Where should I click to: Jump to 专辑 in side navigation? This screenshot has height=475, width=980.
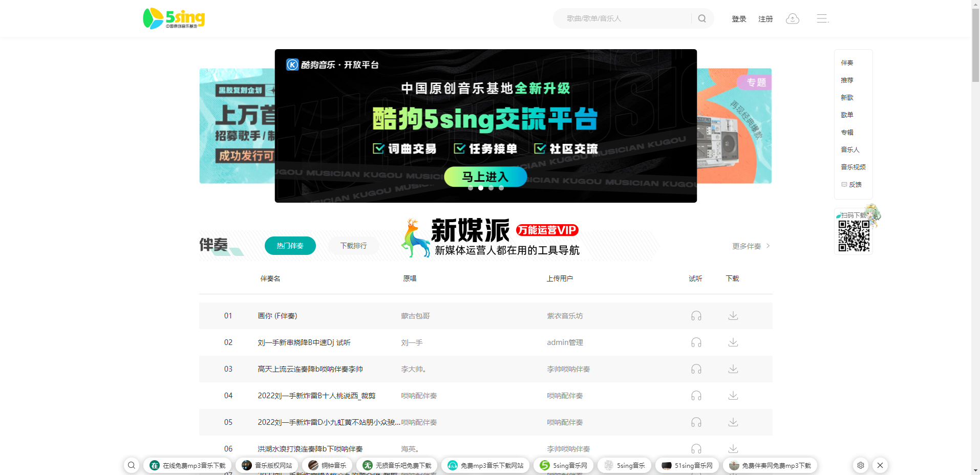click(x=847, y=133)
